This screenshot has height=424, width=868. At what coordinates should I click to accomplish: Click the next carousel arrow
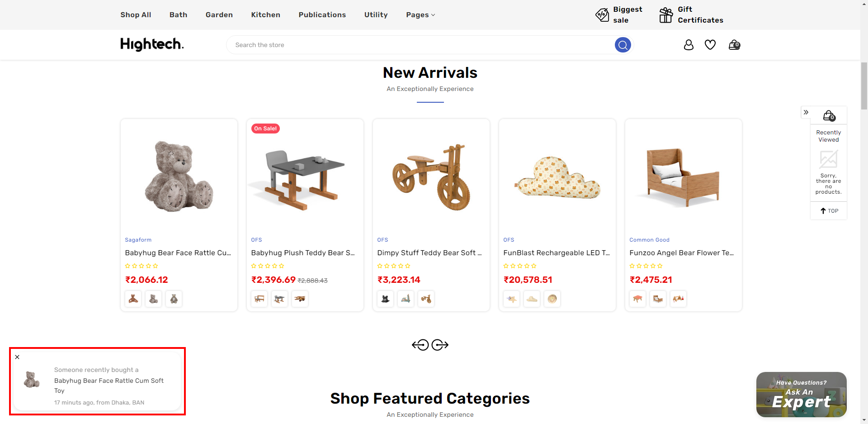[440, 345]
